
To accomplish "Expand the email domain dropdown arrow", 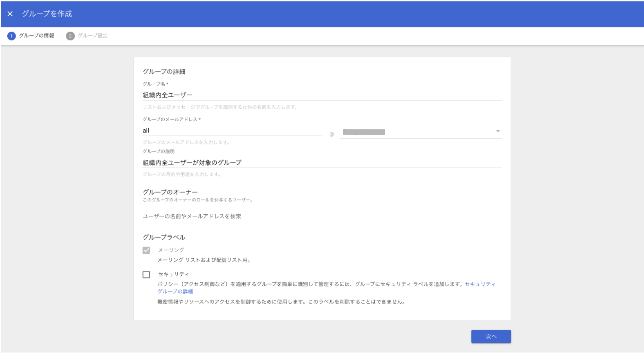I will pyautogui.click(x=498, y=131).
